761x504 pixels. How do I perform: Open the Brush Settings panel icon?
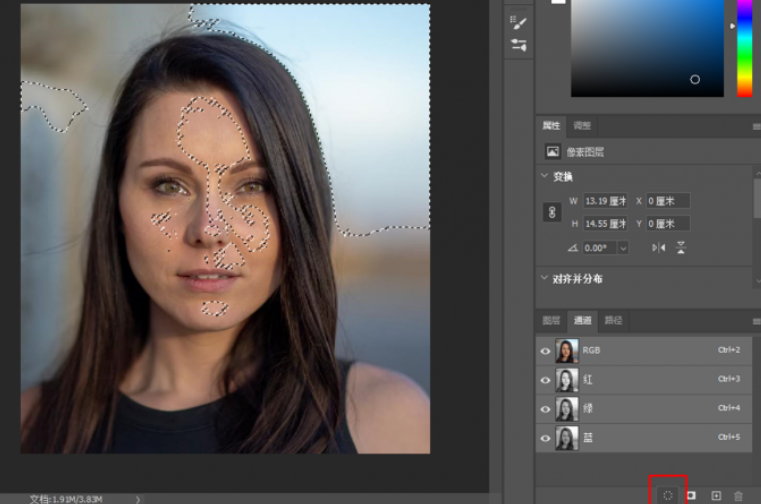519,22
